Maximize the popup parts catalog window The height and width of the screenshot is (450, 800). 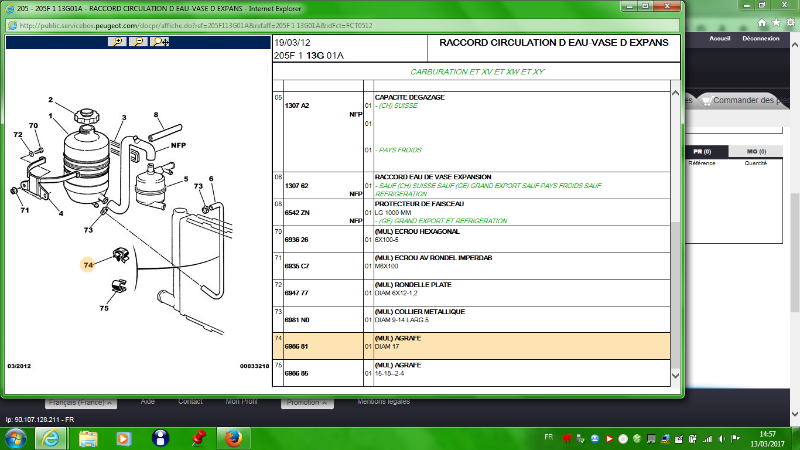[645, 6]
